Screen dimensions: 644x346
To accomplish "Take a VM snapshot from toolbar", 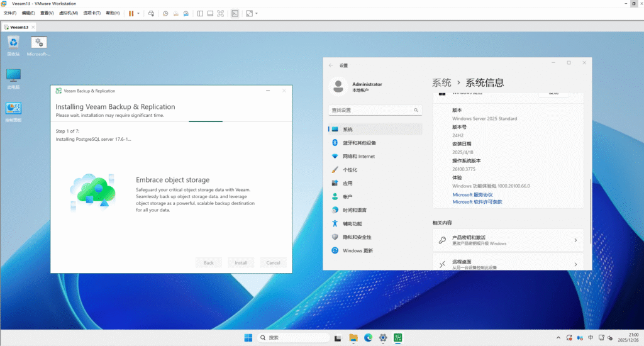I will click(165, 13).
